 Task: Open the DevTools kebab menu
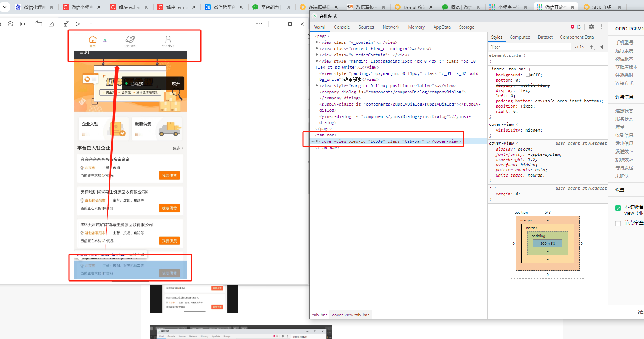602,27
